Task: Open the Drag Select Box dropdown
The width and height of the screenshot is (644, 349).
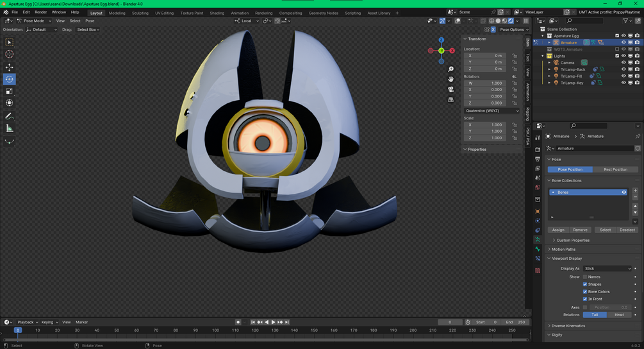Action: click(88, 30)
